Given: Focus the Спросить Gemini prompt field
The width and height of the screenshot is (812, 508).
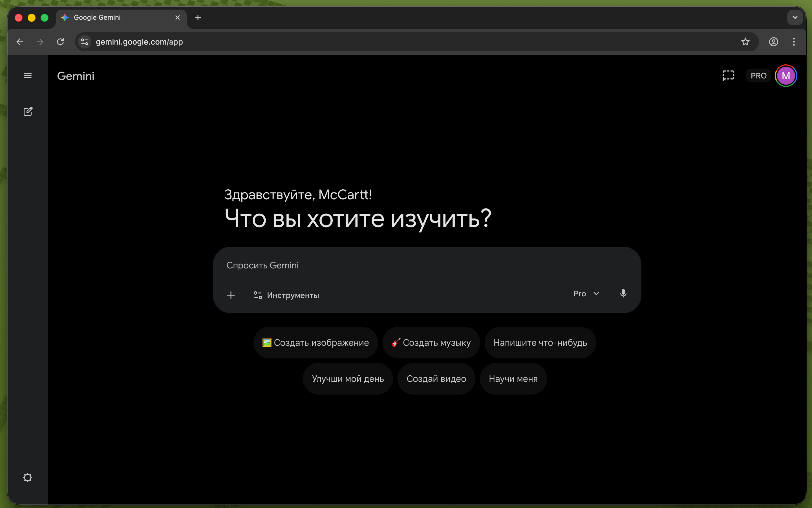Looking at the screenshot, I should pos(427,265).
